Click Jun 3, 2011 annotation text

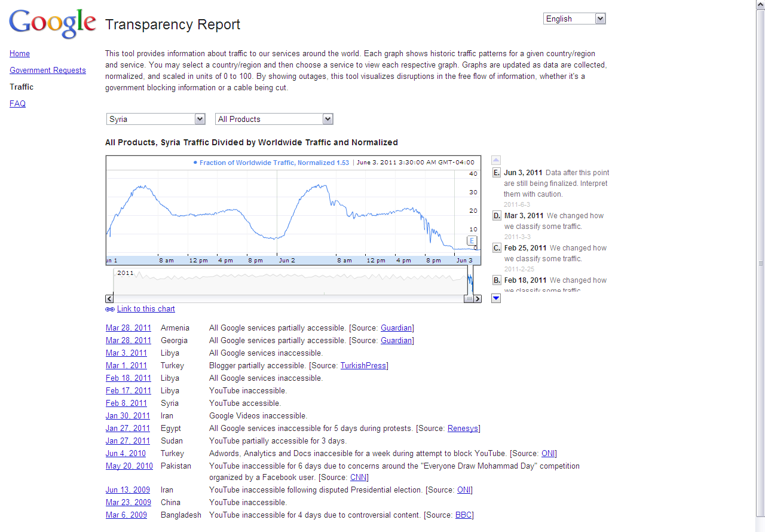click(x=556, y=184)
